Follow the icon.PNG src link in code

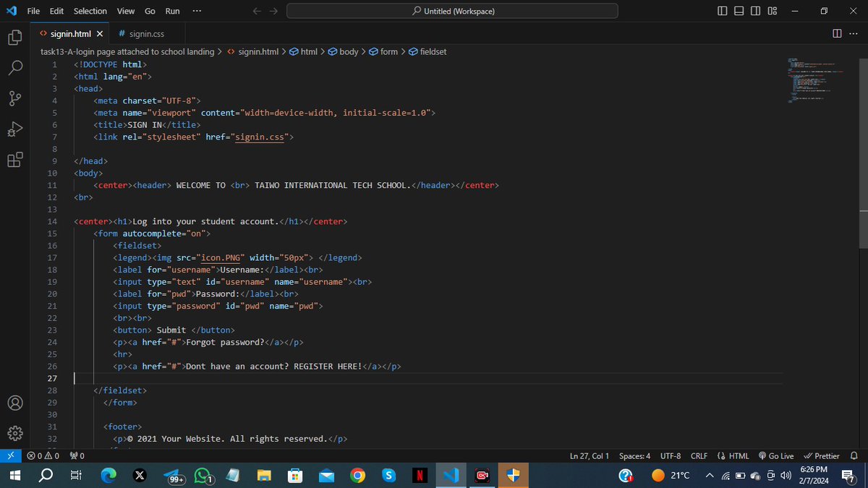(x=220, y=257)
